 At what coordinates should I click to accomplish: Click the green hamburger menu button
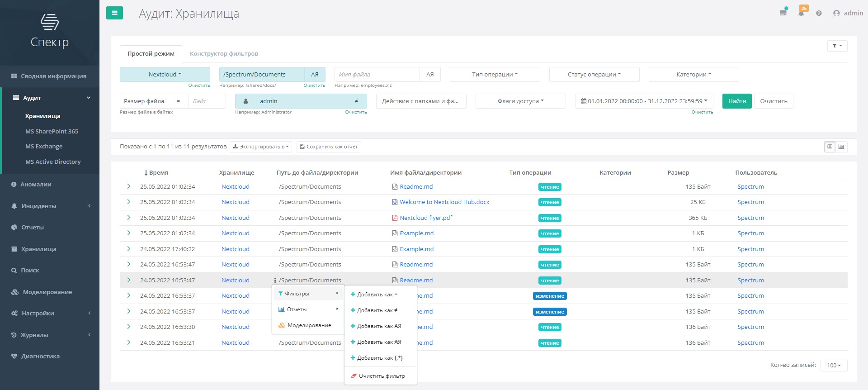(114, 13)
